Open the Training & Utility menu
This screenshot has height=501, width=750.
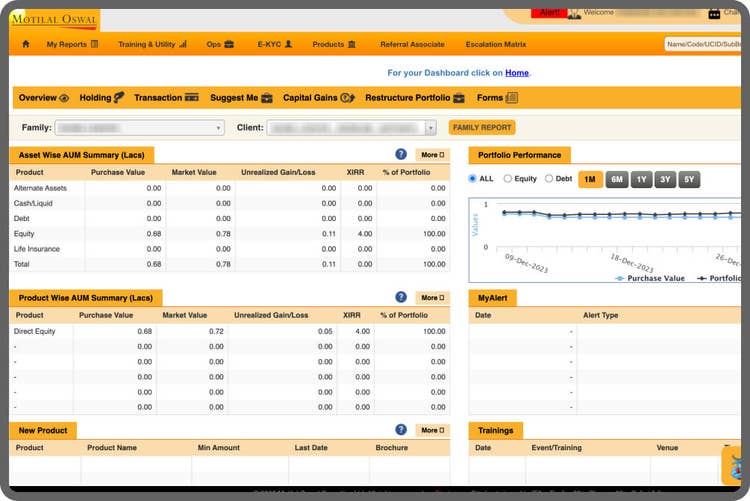[151, 44]
